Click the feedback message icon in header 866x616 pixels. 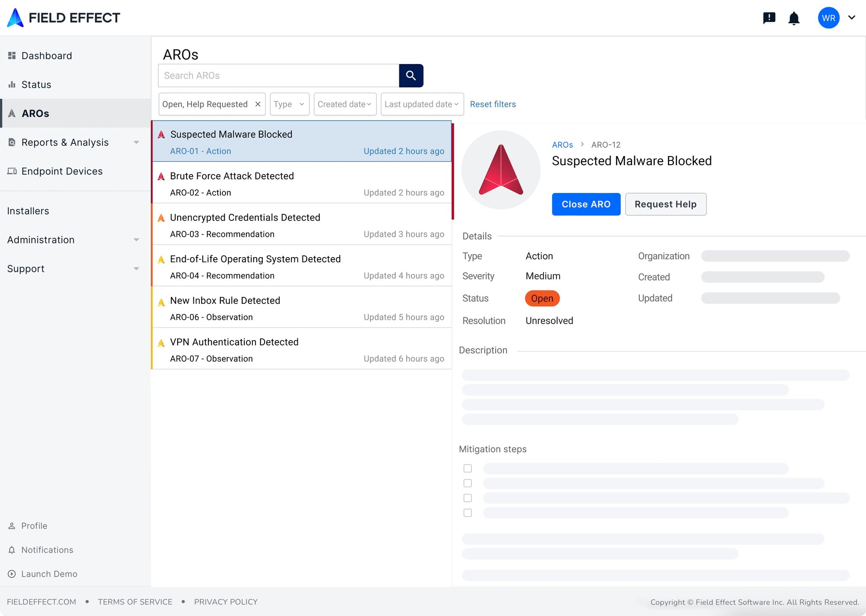tap(769, 18)
